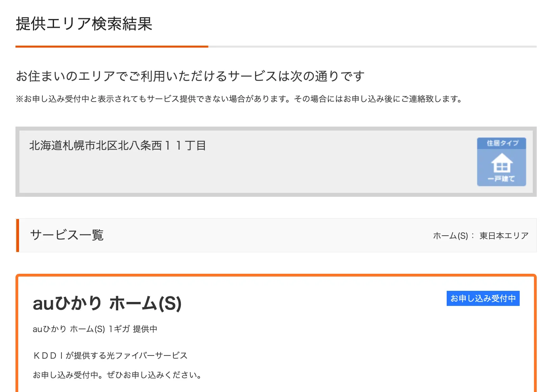
Task: Click the ホーム(S) area indicator text
Action: [451, 235]
